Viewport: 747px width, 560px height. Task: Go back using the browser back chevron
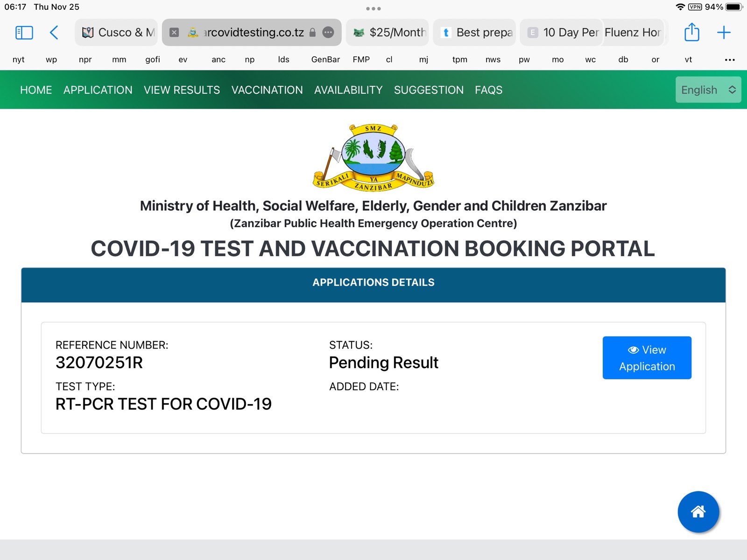[x=54, y=33]
